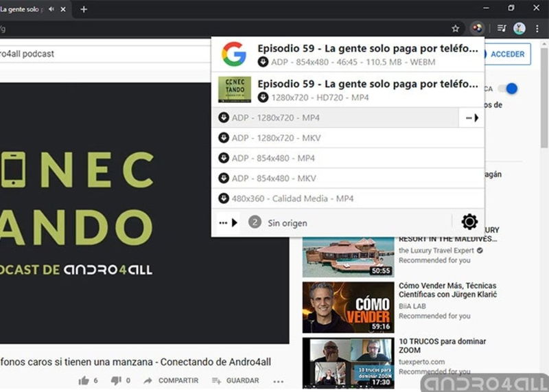
Task: Open 'the Luxury Travel Expert' channel
Action: point(436,251)
